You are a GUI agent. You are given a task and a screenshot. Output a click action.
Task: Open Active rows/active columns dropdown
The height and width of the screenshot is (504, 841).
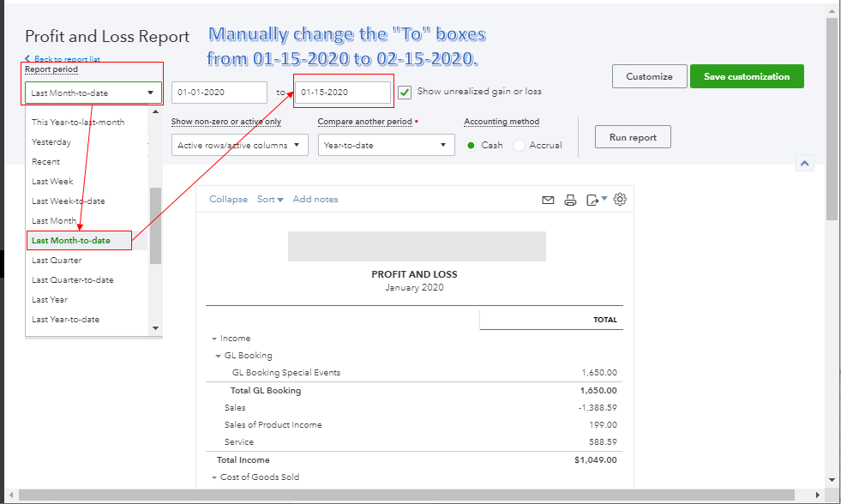[x=239, y=146]
